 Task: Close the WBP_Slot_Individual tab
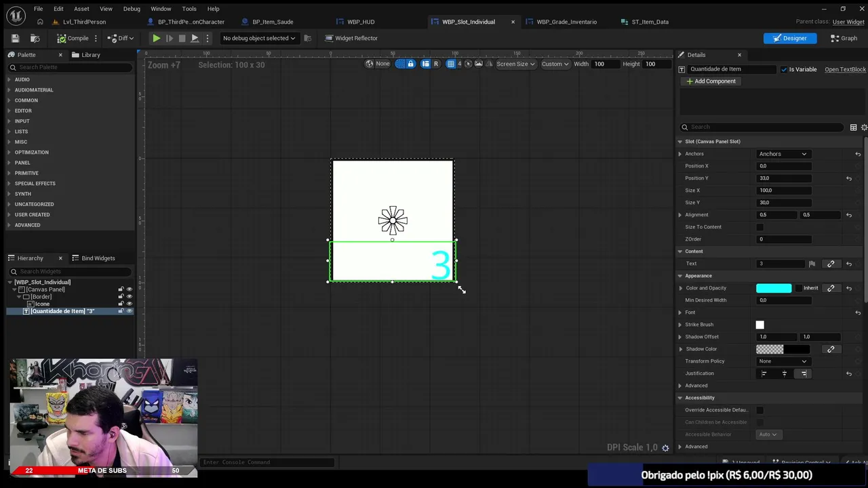513,22
